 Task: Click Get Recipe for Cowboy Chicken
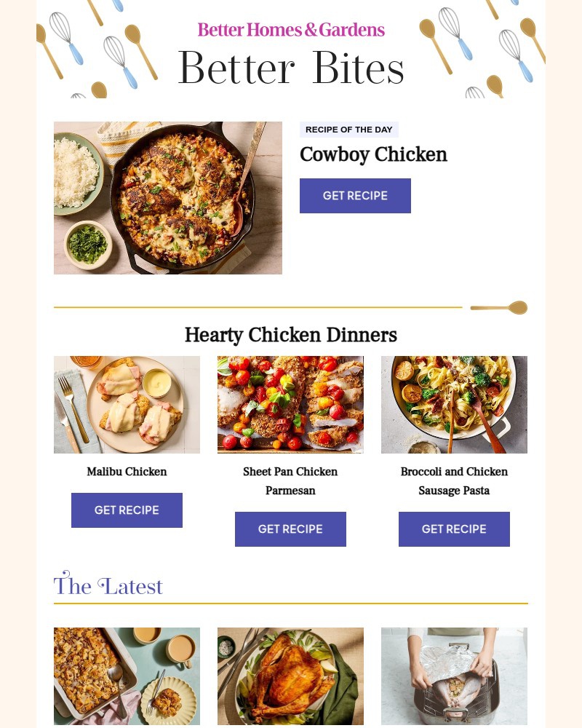(x=355, y=195)
